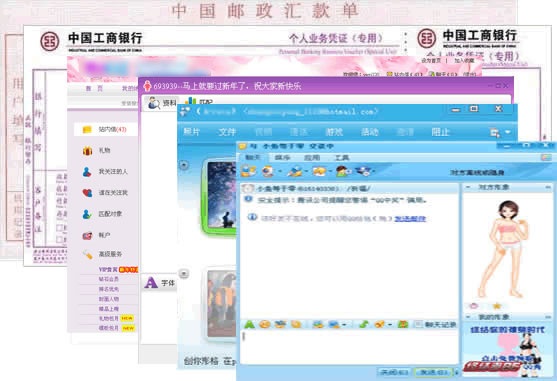Click ICBC logo on left bank voucher
This screenshot has height=381, width=557.
point(50,41)
